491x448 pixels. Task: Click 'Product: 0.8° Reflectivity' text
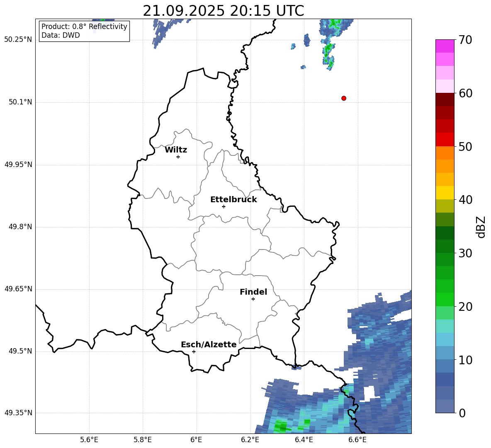pyautogui.click(x=84, y=26)
